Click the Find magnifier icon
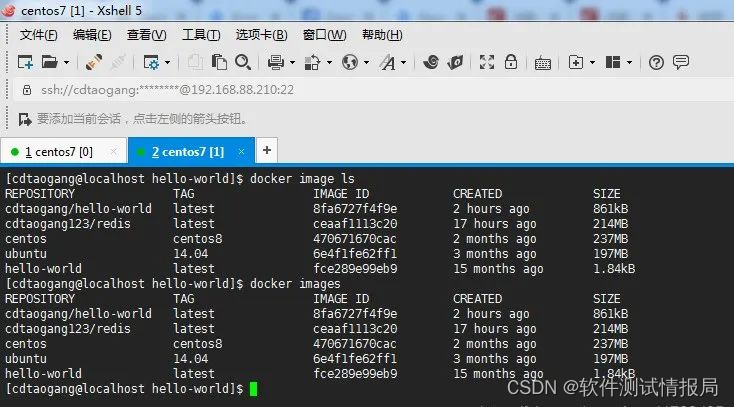 (x=243, y=62)
